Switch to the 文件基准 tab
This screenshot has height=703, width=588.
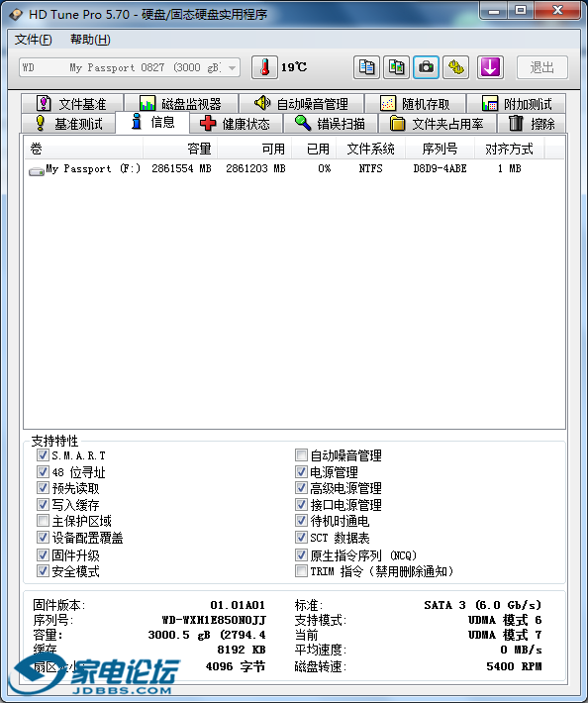coord(72,104)
